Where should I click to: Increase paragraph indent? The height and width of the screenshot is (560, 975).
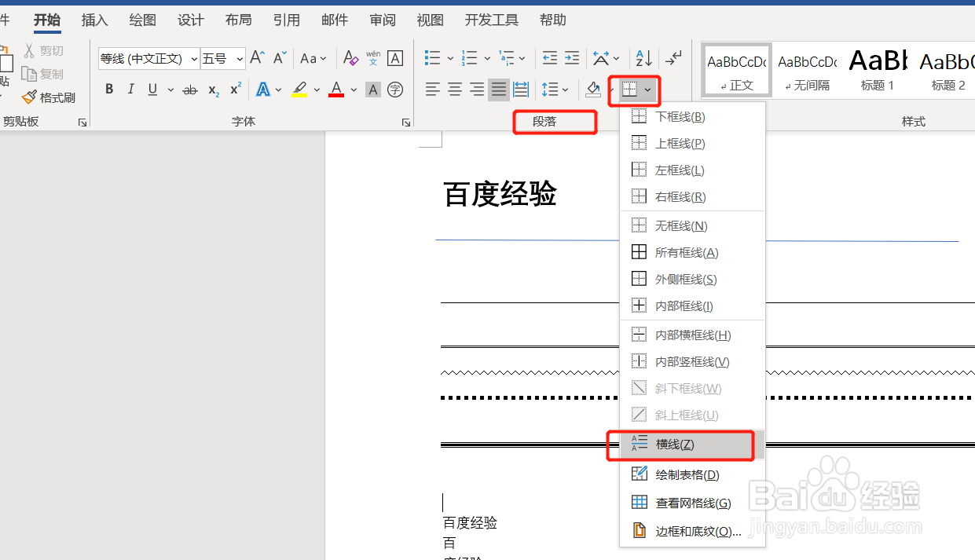(x=572, y=58)
